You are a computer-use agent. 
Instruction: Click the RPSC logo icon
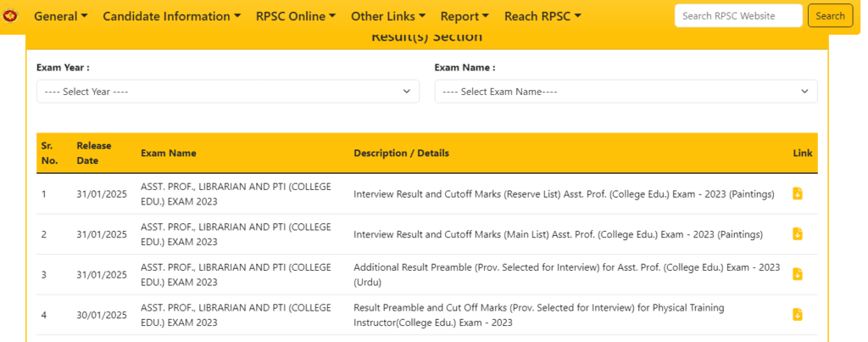[10, 17]
